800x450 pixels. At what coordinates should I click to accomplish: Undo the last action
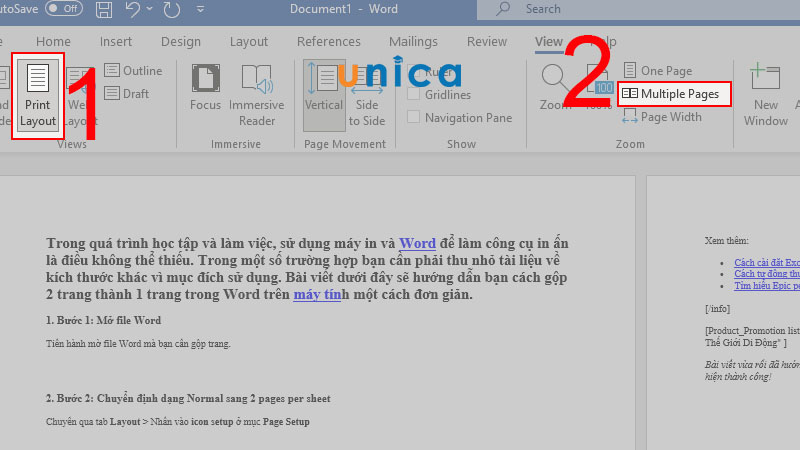132,9
